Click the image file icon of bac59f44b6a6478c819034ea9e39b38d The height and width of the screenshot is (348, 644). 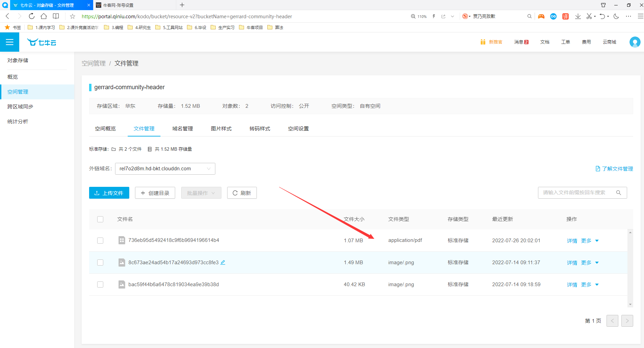click(122, 284)
